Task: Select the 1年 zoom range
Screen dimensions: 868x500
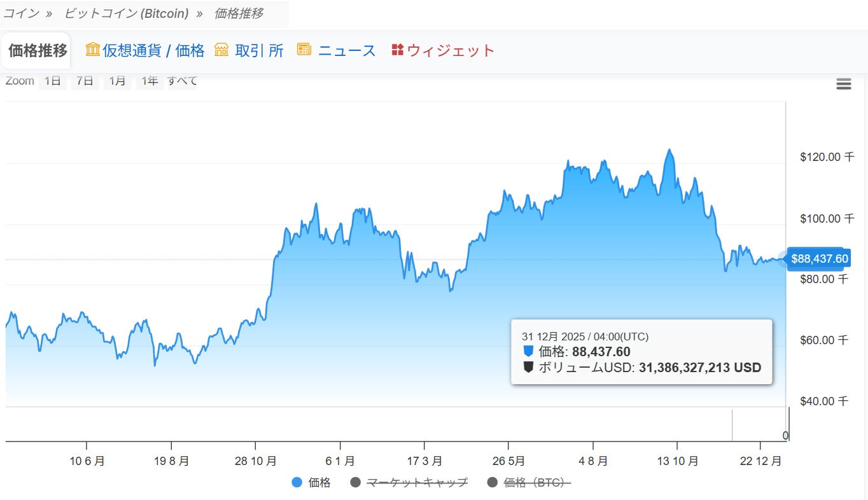Action: tap(150, 81)
